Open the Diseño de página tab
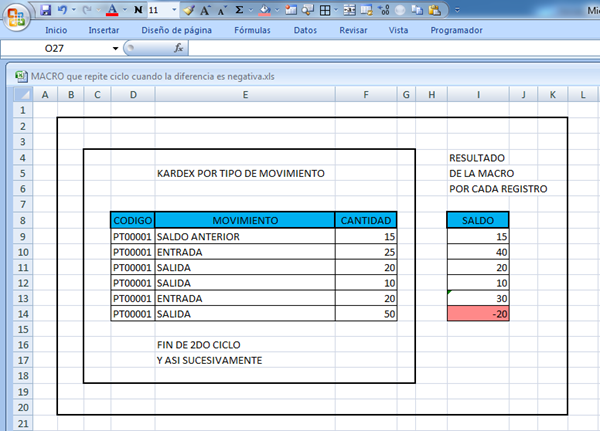Viewport: 600px width, 431px height. 176,30
